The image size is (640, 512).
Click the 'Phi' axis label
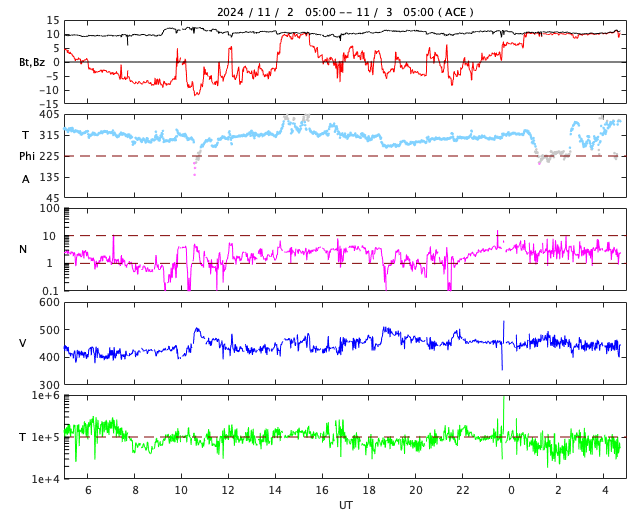point(27,156)
